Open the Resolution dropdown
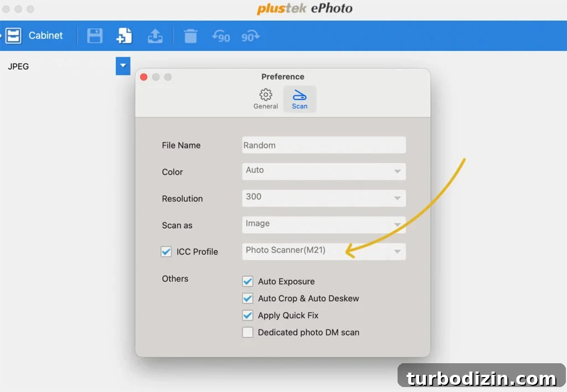This screenshot has width=567, height=392. pyautogui.click(x=323, y=198)
